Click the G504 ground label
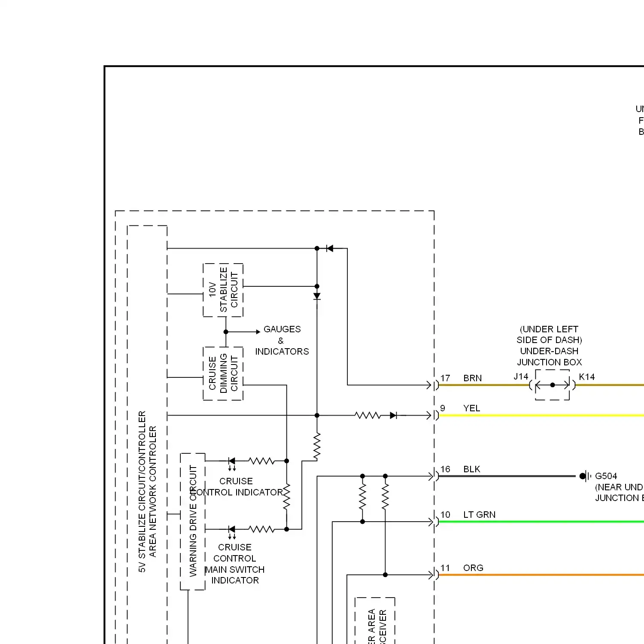This screenshot has width=644, height=644. click(606, 476)
